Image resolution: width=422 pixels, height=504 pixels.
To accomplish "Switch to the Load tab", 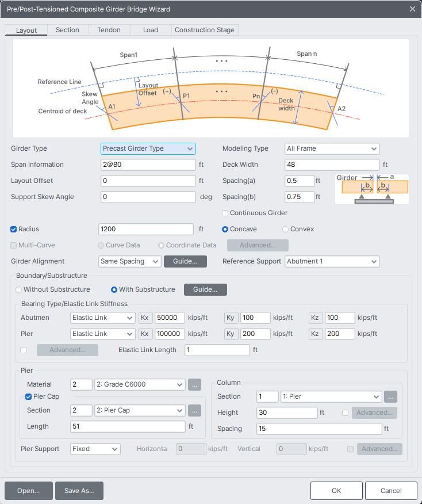I will pos(151,30).
